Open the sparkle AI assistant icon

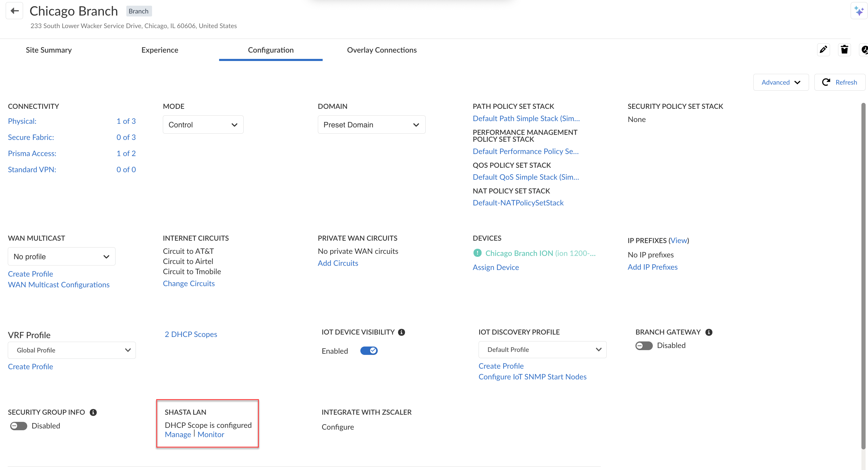point(859,11)
